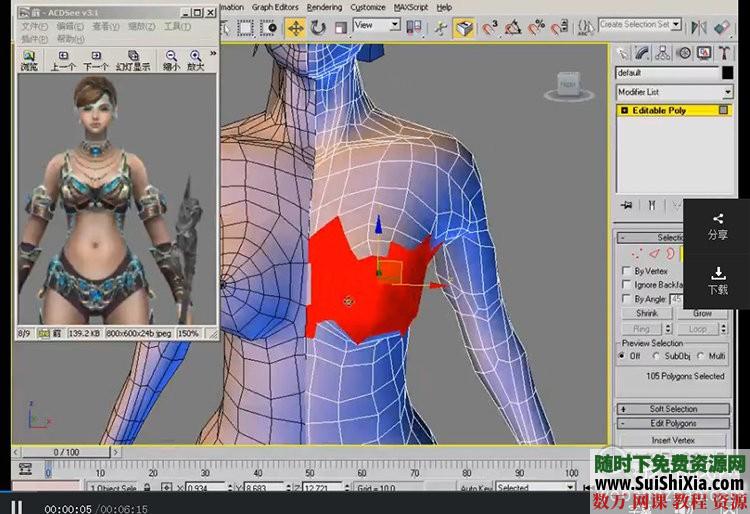
Task: Open the Create command panel tab
Action: pos(622,54)
